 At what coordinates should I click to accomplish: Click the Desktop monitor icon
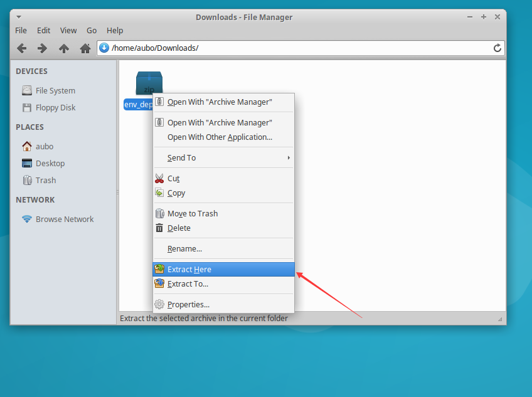27,163
